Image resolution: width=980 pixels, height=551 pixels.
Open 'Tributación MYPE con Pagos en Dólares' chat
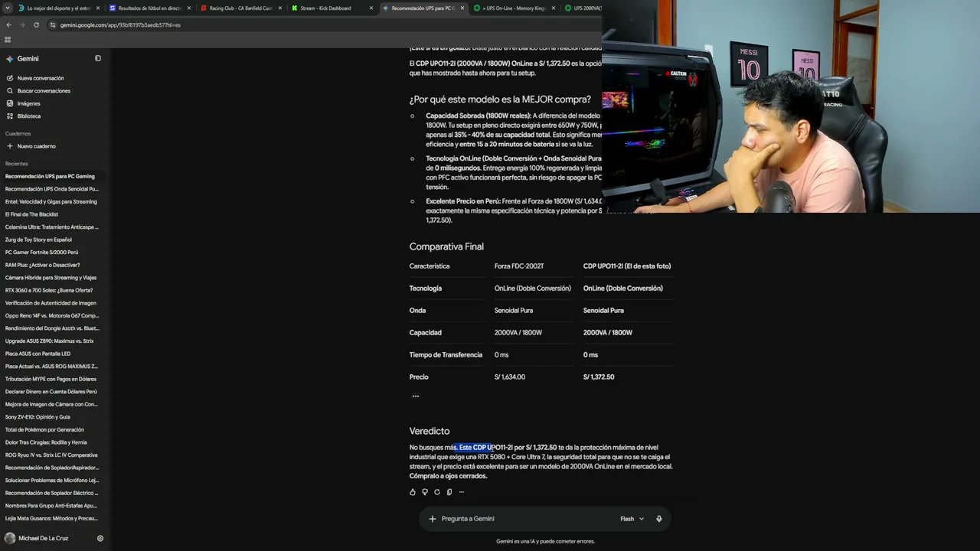point(51,379)
